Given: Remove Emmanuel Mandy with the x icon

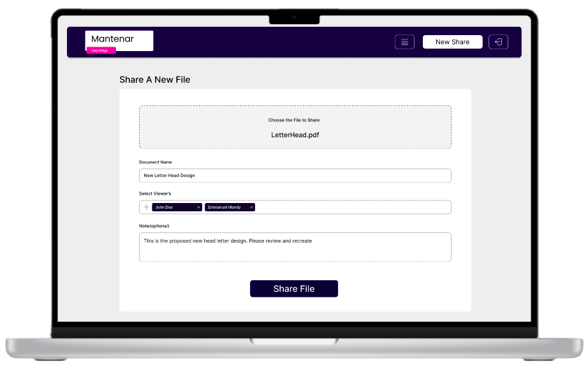Looking at the screenshot, I should click(252, 207).
